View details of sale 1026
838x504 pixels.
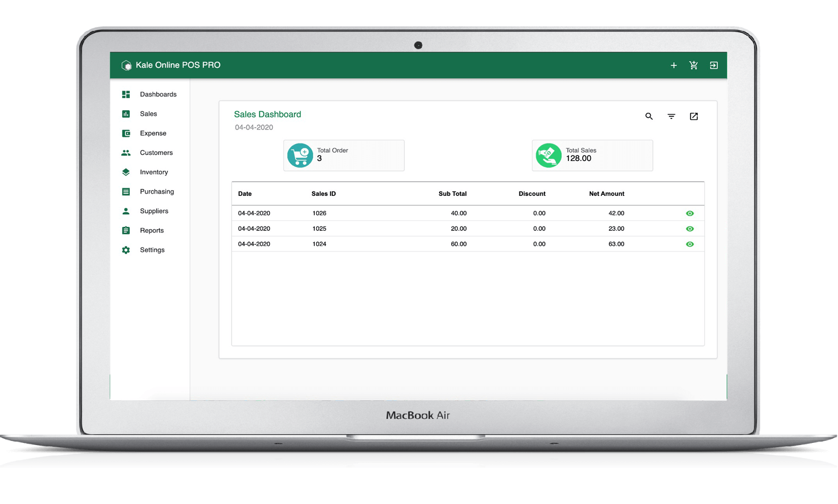[690, 213]
